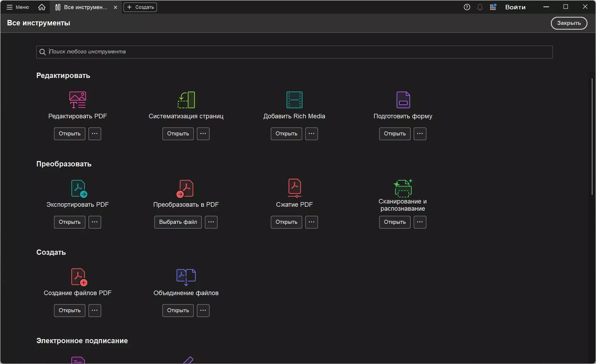The image size is (596, 364).
Task: Click Открыть under Сжатие PDF
Action: click(x=286, y=222)
